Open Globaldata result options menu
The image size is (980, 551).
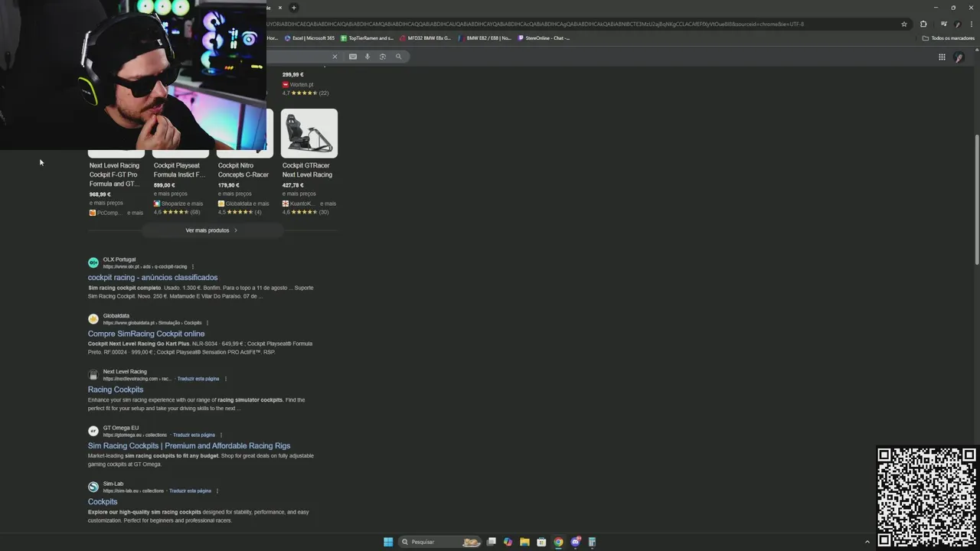click(207, 323)
